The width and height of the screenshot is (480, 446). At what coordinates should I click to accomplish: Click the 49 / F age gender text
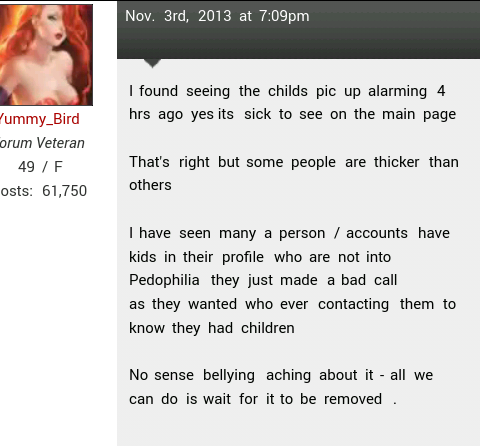point(40,167)
